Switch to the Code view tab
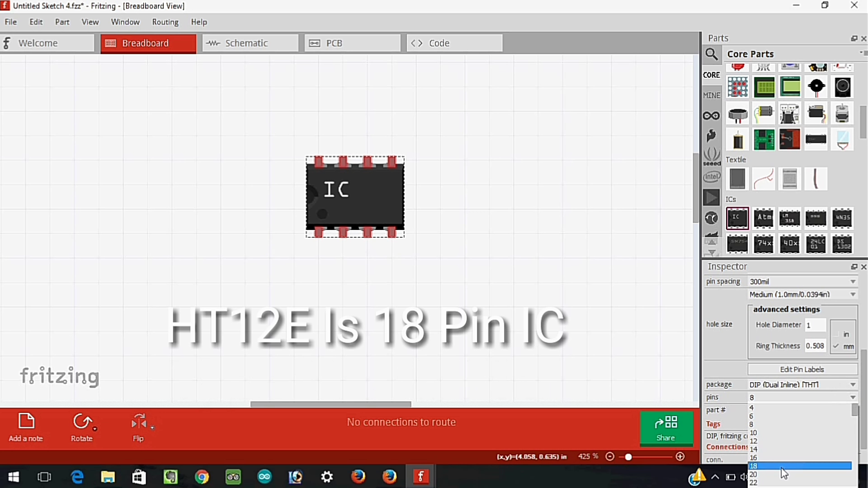Screen dimensions: 868x488 point(454,43)
